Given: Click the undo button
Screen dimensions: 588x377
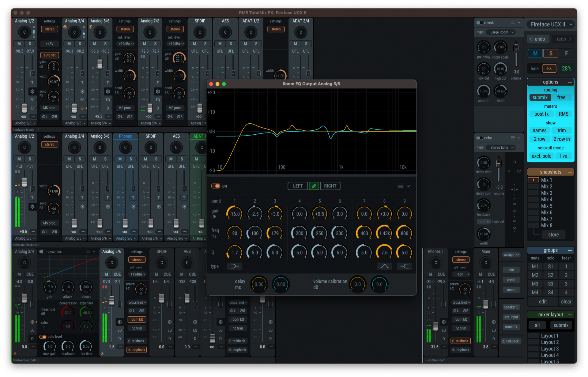Looking at the screenshot, I should coord(537,39).
